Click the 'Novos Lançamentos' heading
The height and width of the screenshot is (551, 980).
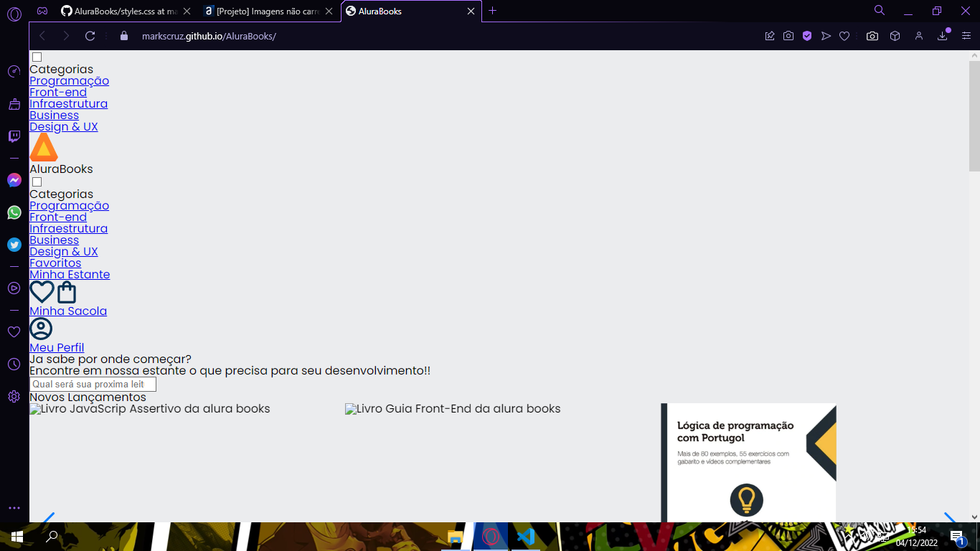click(x=88, y=397)
